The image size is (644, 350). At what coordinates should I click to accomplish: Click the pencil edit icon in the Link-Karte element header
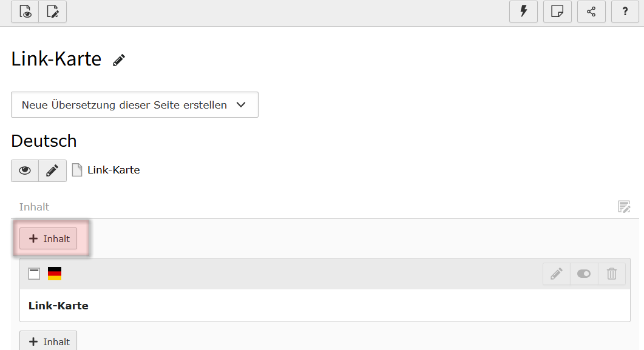click(556, 274)
